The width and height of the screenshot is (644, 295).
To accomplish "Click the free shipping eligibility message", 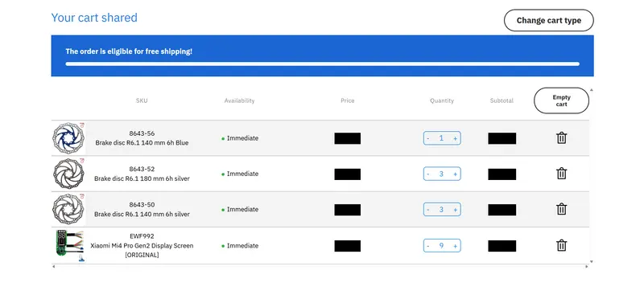I will coord(129,51).
